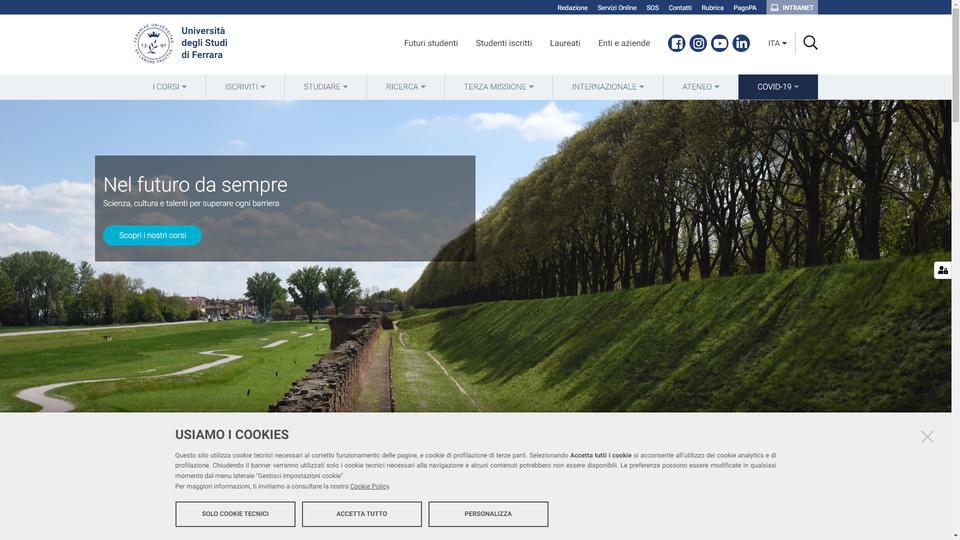
Task: Open the Cookie Policy link
Action: coord(369,486)
